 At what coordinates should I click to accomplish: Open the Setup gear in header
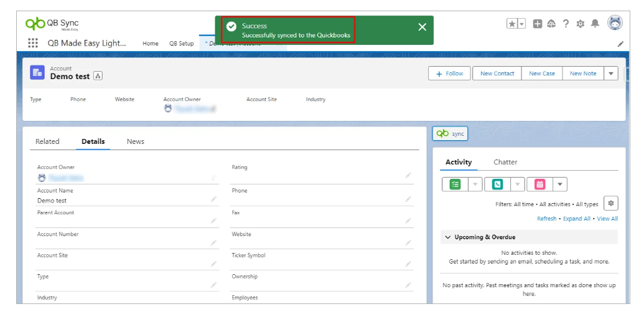[580, 24]
